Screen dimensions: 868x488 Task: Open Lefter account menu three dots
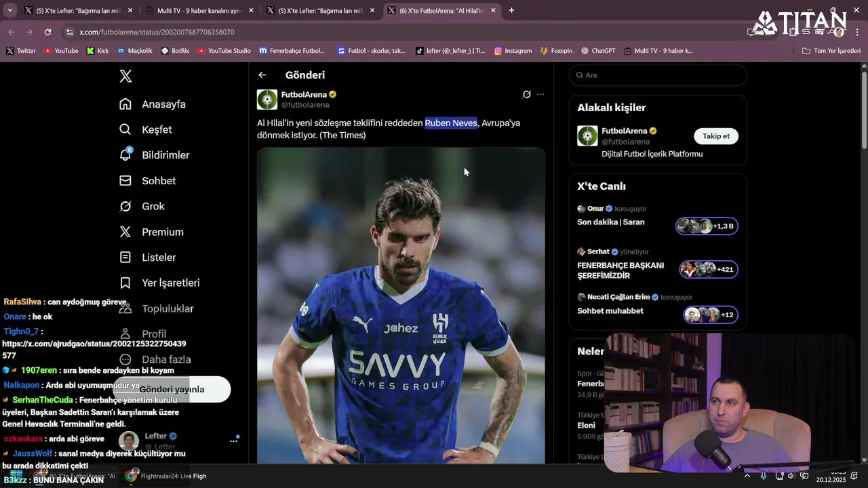233,441
